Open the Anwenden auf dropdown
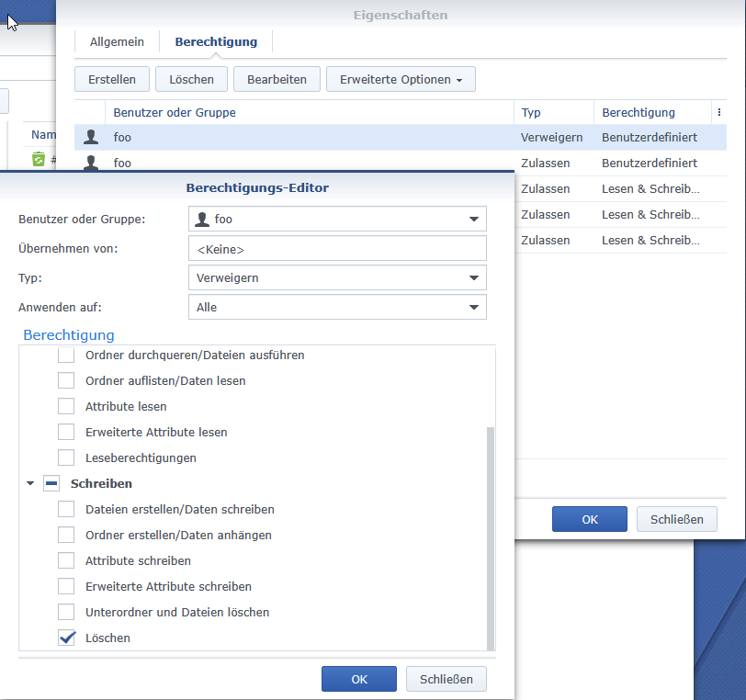746x700 pixels. [336, 307]
